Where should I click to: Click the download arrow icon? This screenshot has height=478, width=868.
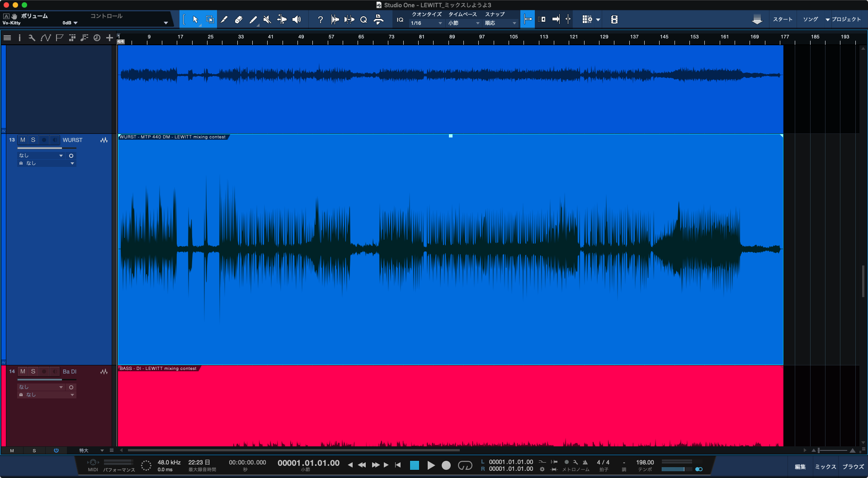click(x=757, y=19)
